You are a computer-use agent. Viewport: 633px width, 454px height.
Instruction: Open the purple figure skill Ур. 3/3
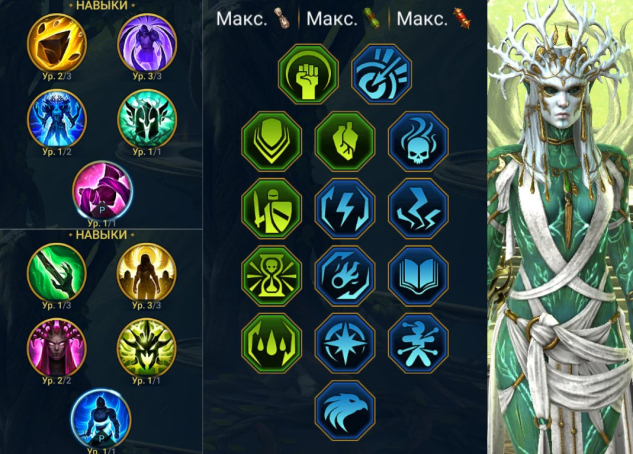coord(147,44)
